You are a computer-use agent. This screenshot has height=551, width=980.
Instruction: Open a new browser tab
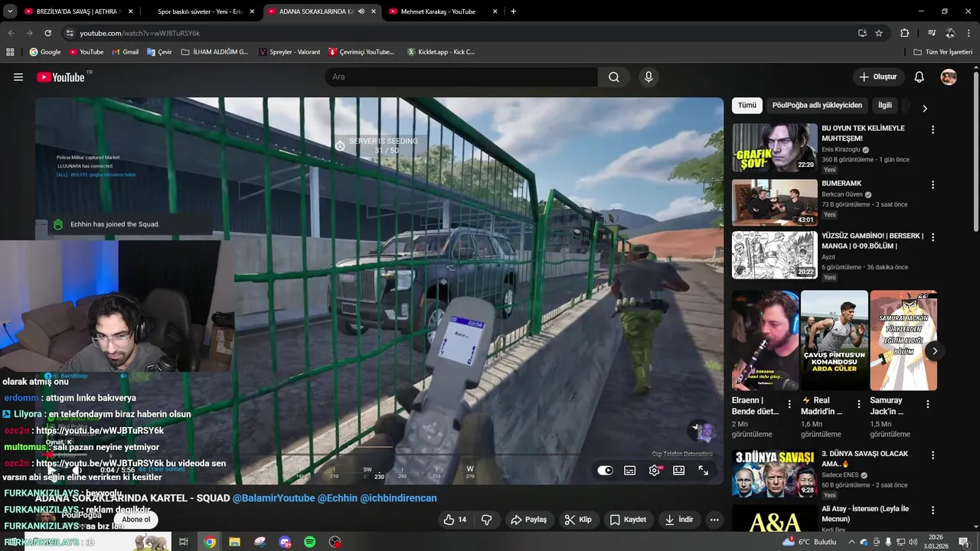tap(513, 11)
